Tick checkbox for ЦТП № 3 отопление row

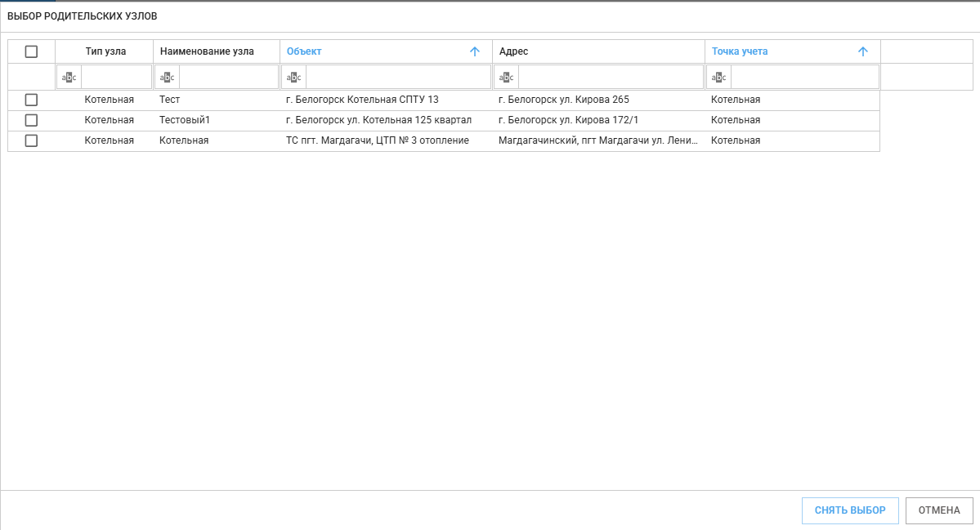coord(31,140)
